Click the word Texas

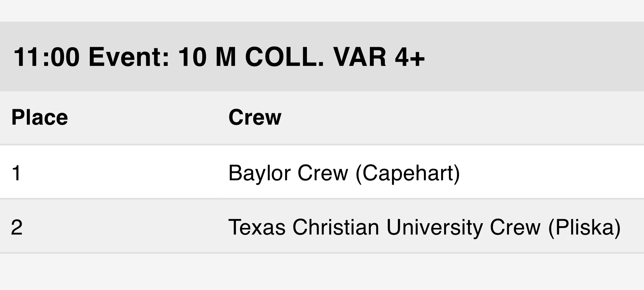(257, 227)
